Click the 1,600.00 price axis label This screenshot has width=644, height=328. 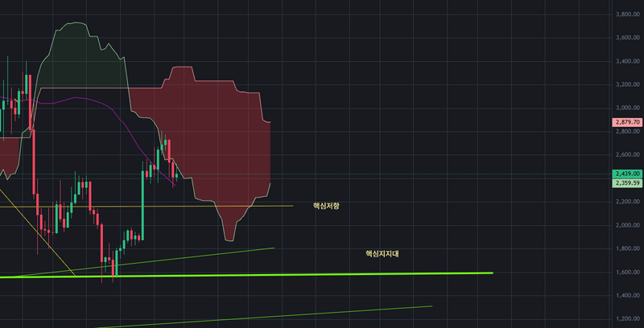coord(628,272)
